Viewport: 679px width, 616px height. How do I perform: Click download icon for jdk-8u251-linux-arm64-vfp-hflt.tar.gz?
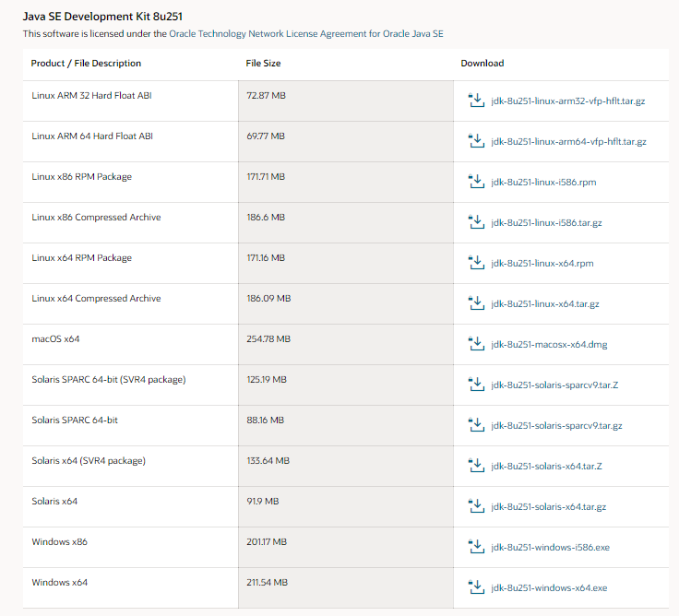pos(476,141)
